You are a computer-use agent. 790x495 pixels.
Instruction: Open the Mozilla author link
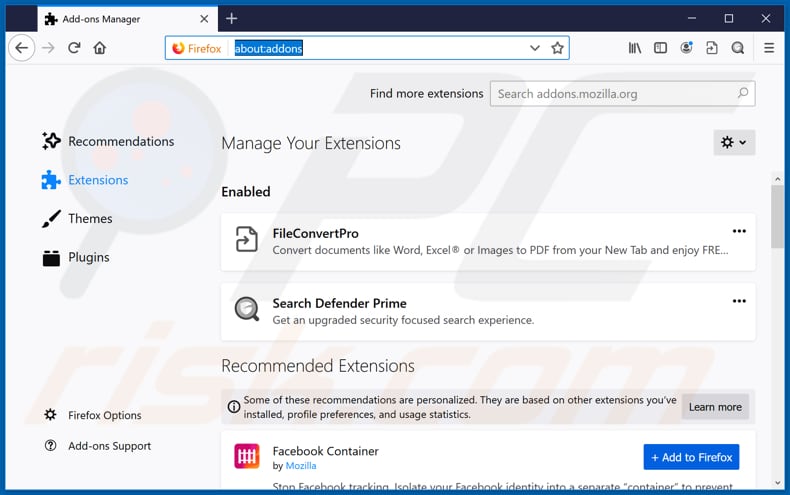[301, 466]
